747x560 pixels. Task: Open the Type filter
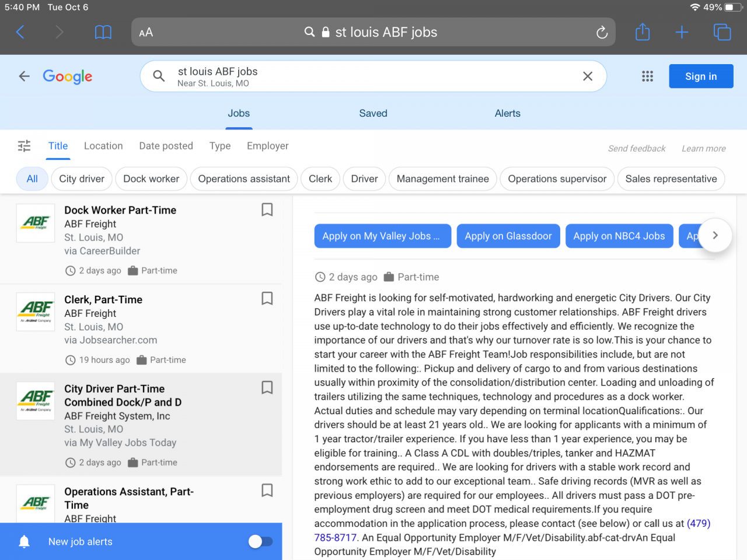[x=220, y=146]
